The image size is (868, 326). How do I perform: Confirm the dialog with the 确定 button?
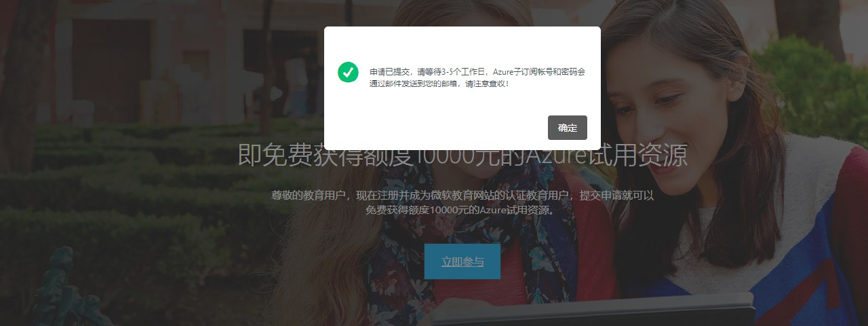click(x=568, y=128)
